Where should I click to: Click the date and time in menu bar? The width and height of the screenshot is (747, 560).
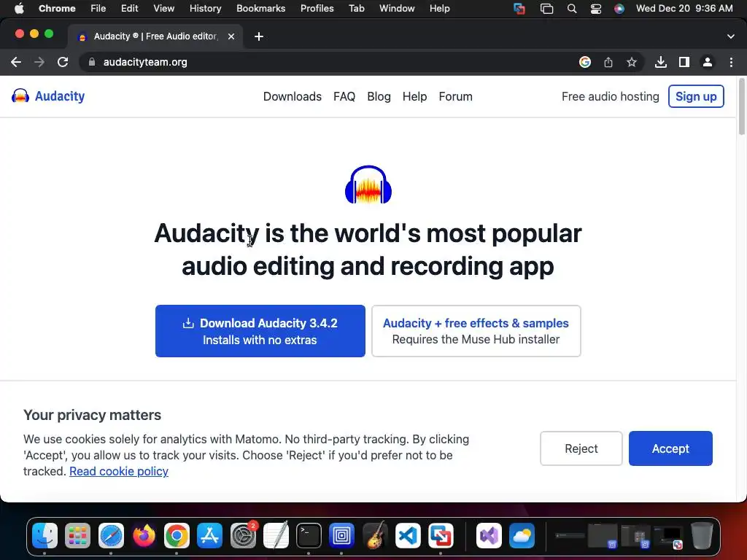684,9
